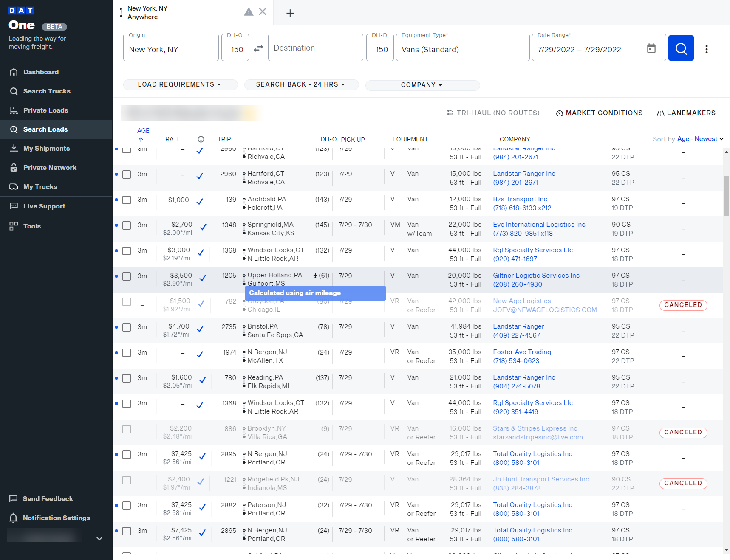The image size is (730, 560).
Task: Expand the account menu chevron in sidebar
Action: (x=99, y=538)
